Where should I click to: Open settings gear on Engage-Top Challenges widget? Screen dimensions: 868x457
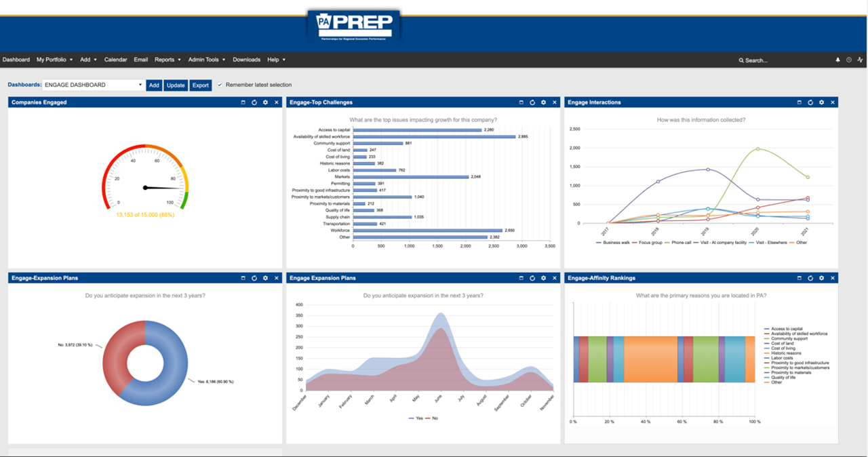pos(543,102)
